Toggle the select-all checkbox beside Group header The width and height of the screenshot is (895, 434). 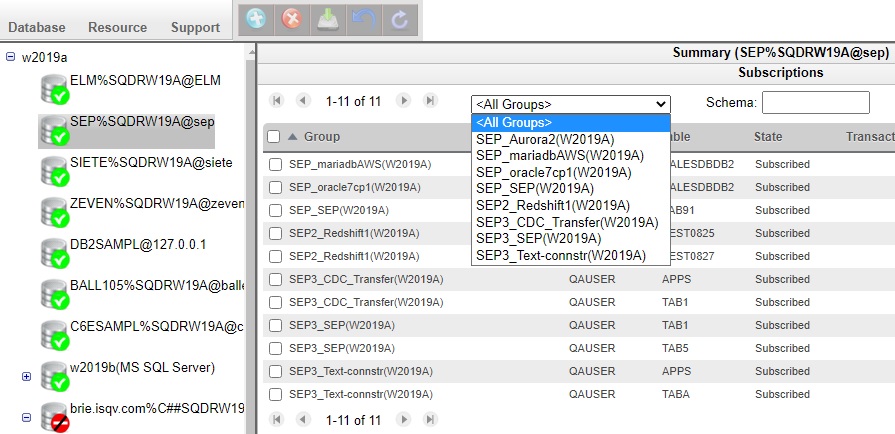(274, 137)
